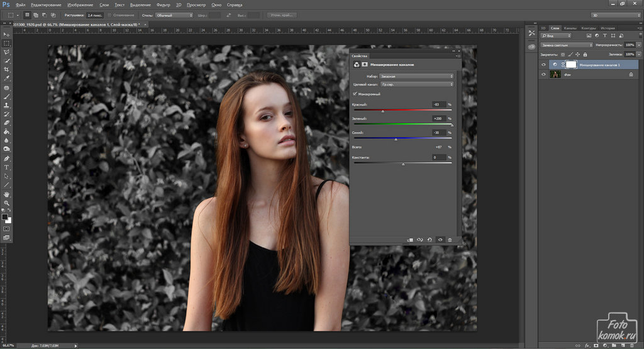Select the Hand tool
The image size is (644, 349).
coord(6,194)
